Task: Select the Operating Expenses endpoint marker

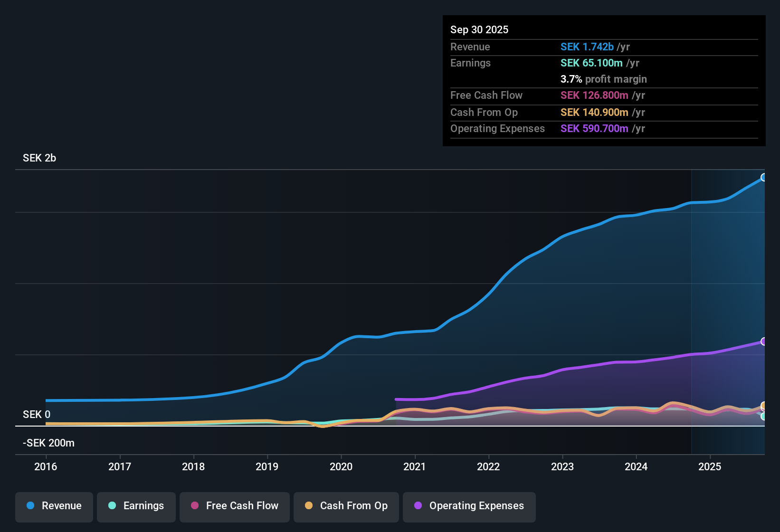Action: pos(764,342)
